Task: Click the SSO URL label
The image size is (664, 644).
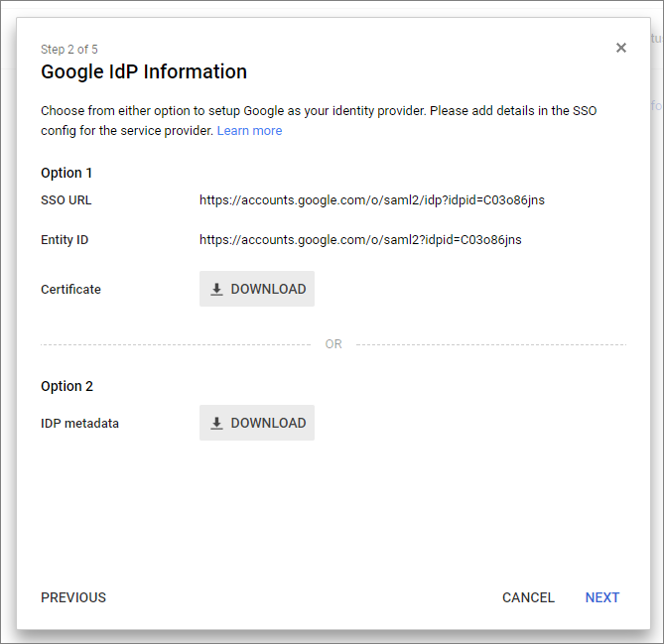Action: [66, 199]
